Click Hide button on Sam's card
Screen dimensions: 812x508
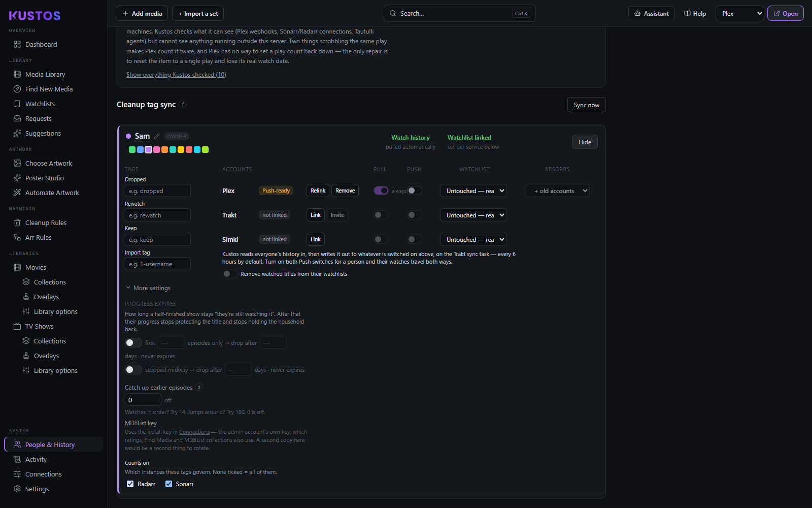point(585,142)
